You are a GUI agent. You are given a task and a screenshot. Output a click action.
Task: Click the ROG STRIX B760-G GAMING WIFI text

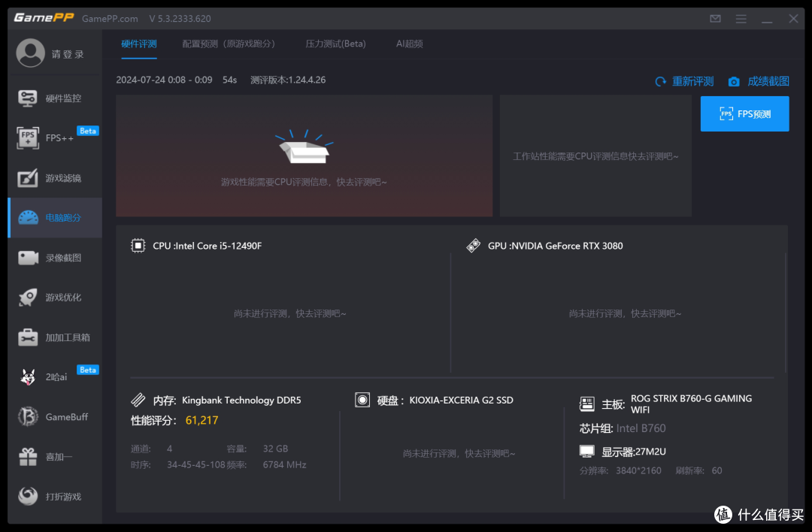coord(692,404)
